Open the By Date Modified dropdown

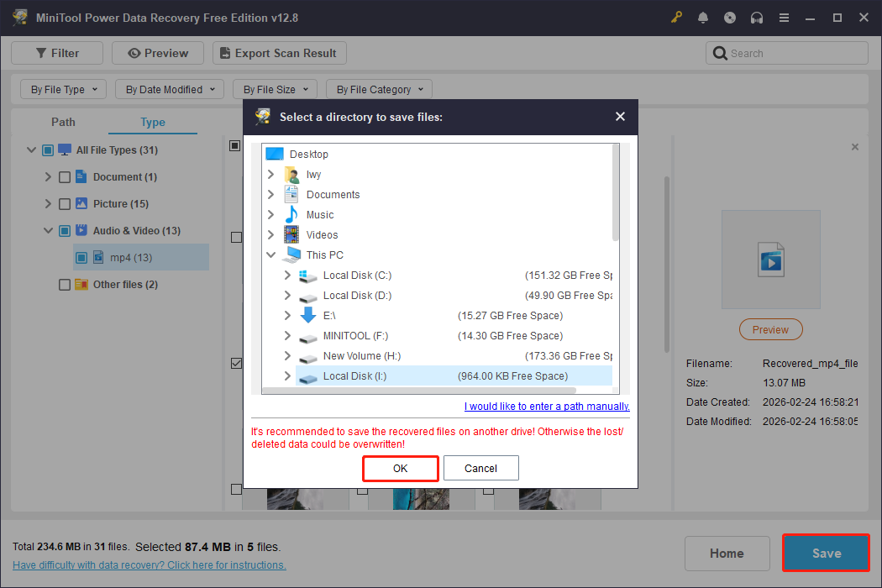coord(169,88)
